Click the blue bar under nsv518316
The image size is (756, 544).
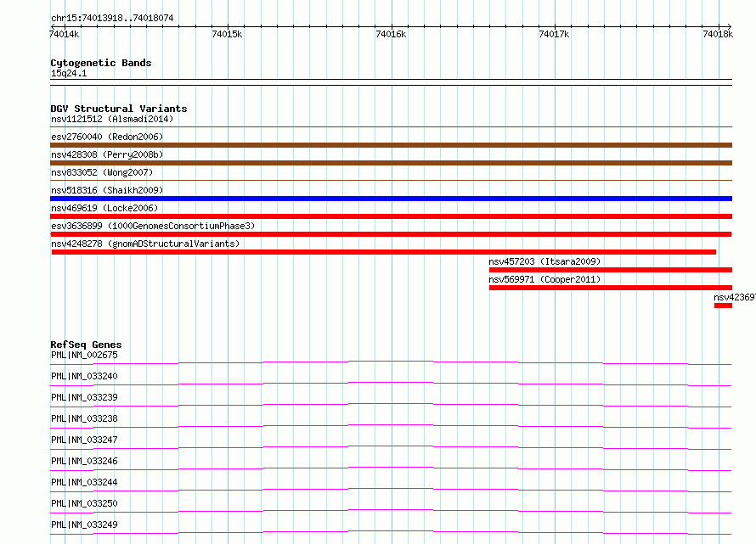(391, 199)
